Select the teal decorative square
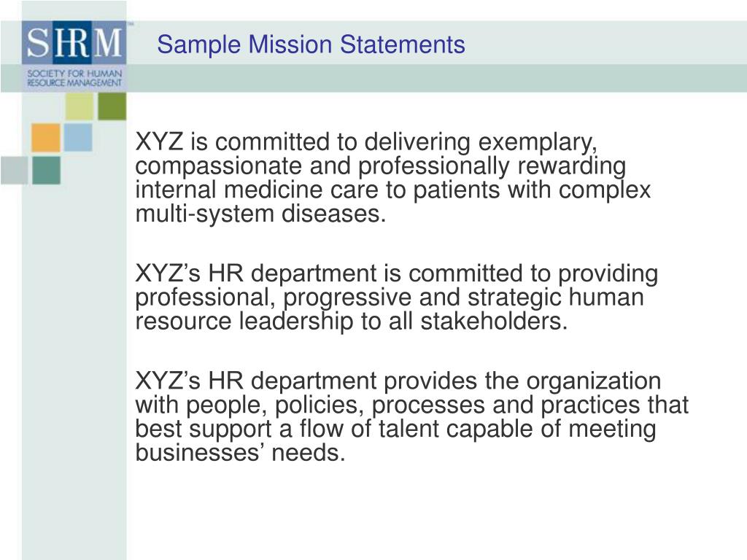747x560 pixels. coord(46,171)
